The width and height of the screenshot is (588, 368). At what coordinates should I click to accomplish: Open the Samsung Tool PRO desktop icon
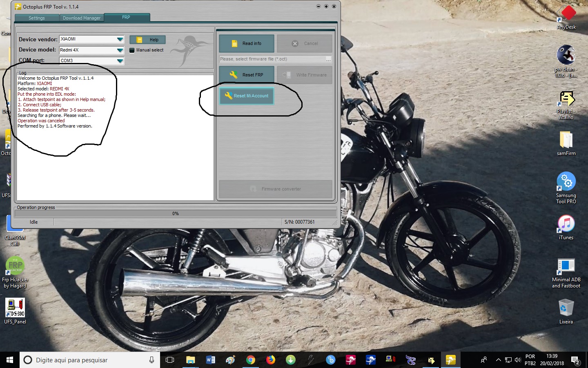coord(566,187)
